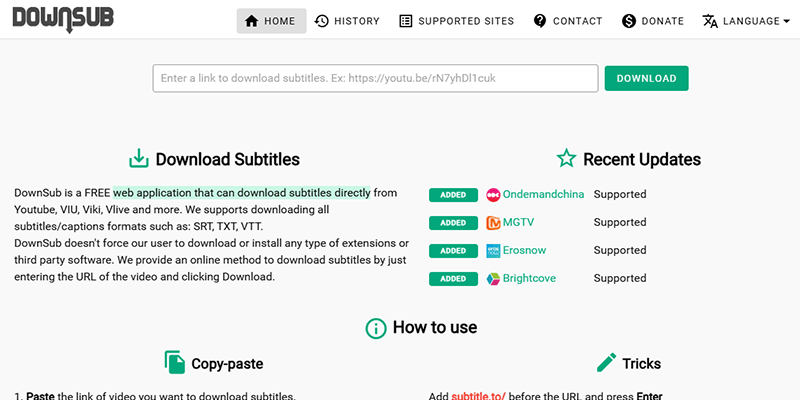Go to Supported Sites page
The width and height of the screenshot is (800, 400).
(x=456, y=21)
